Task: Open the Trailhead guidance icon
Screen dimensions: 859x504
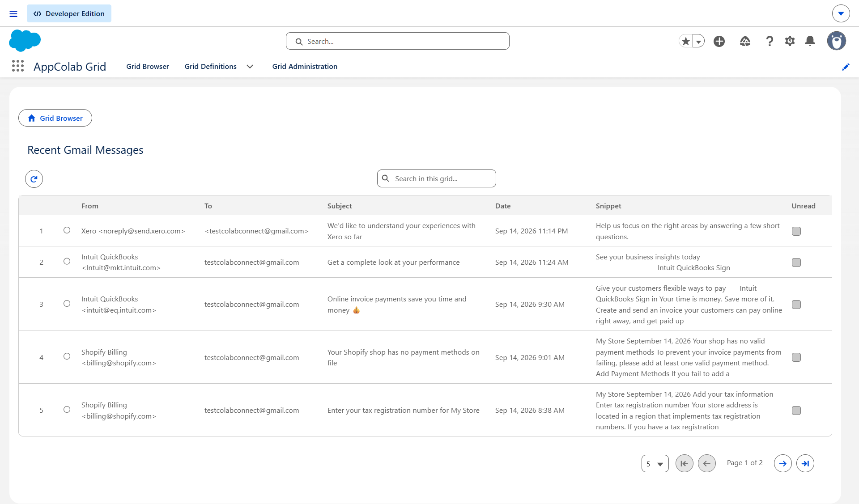Action: click(745, 41)
